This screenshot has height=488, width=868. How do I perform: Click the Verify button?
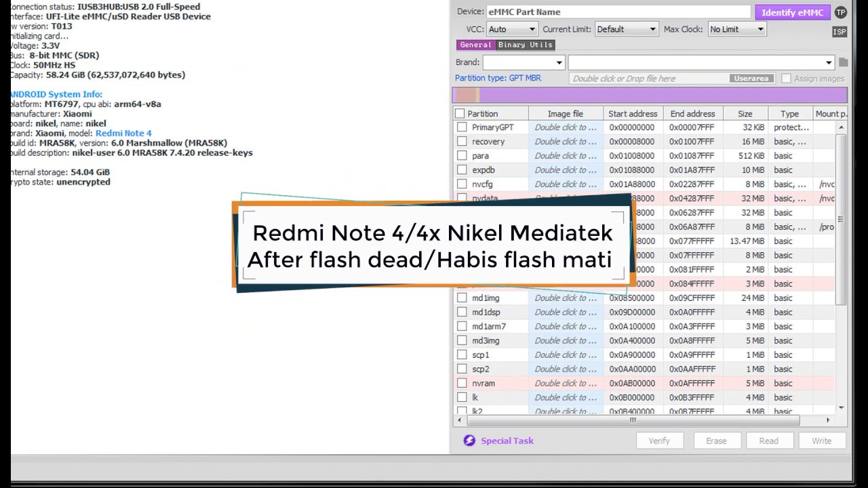click(659, 441)
